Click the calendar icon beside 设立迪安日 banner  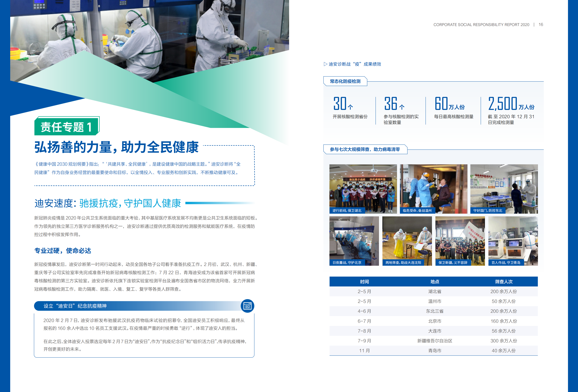point(247,306)
